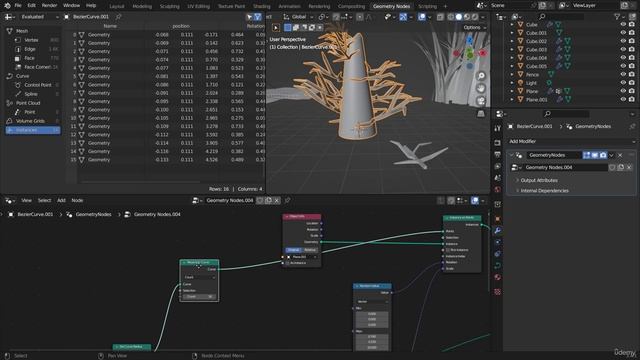Open viewport Options dropdown

[x=475, y=27]
